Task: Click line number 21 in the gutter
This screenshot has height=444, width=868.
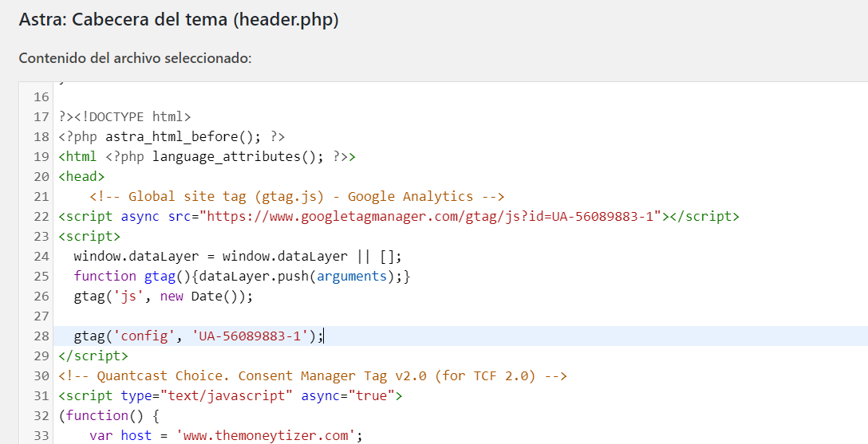Action: (x=41, y=196)
